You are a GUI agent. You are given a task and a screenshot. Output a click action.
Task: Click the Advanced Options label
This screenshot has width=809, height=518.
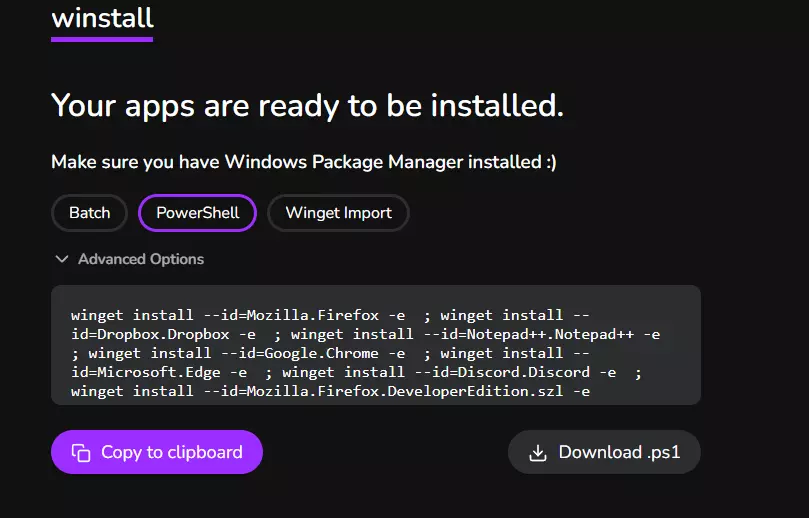141,259
